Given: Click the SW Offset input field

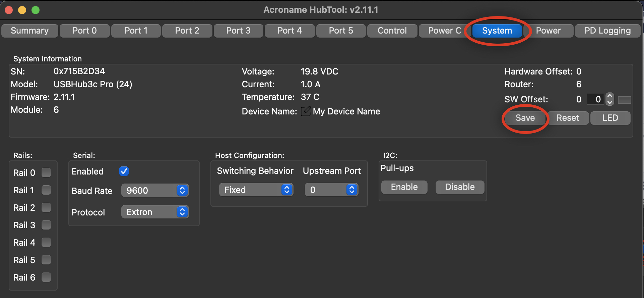Looking at the screenshot, I should [596, 99].
